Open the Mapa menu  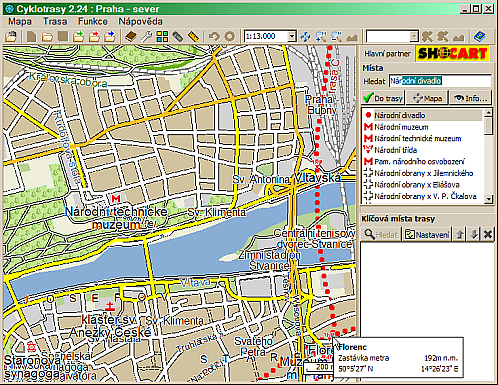(x=20, y=21)
